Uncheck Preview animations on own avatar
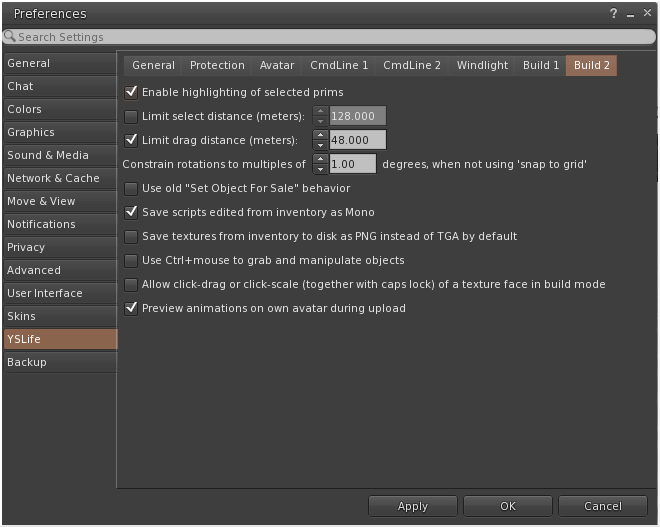The image size is (660, 527). pos(131,308)
